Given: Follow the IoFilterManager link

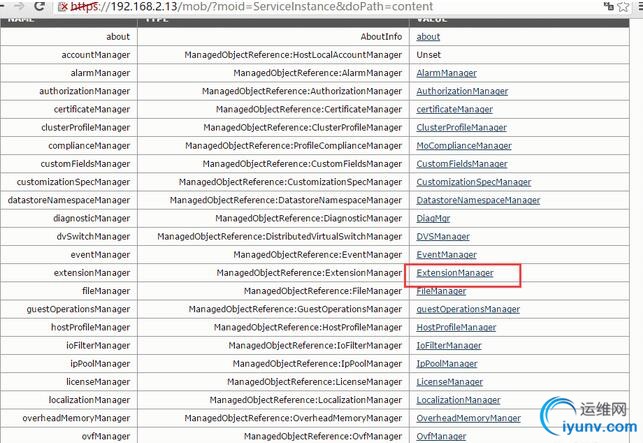Looking at the screenshot, I should click(x=449, y=345).
